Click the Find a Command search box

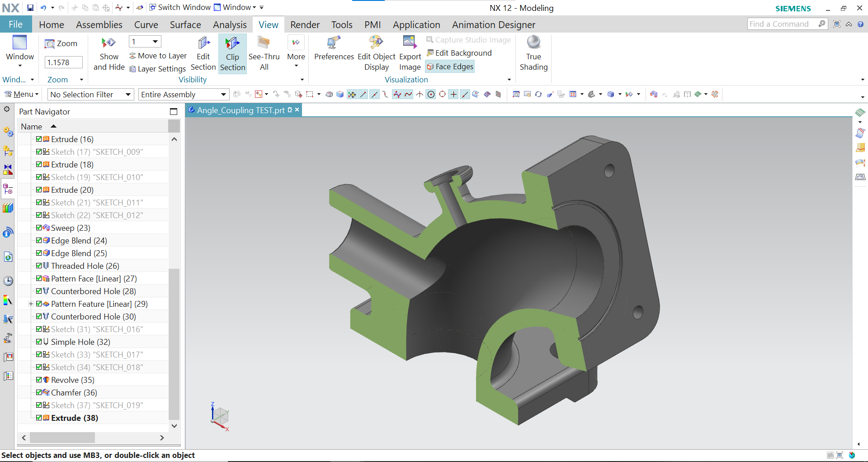(787, 24)
